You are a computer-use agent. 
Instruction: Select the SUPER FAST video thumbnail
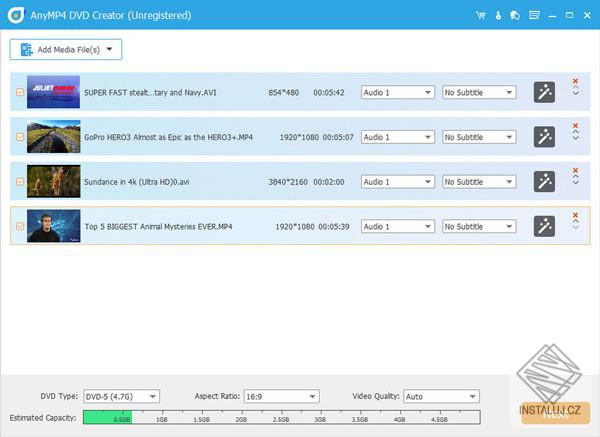point(54,92)
